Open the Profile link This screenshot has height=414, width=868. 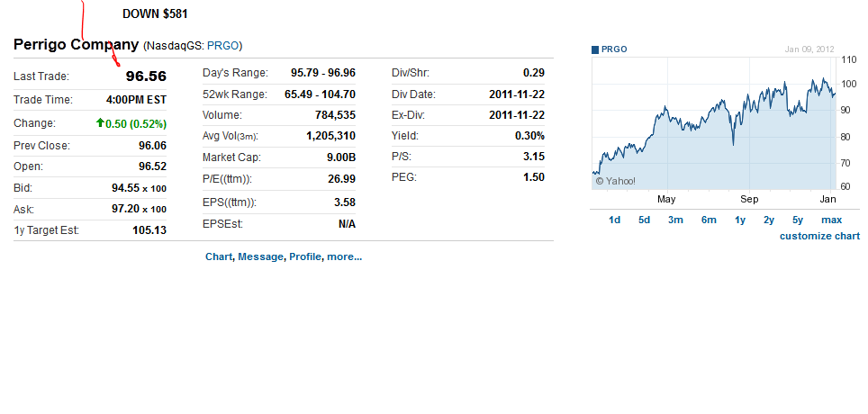click(x=305, y=256)
